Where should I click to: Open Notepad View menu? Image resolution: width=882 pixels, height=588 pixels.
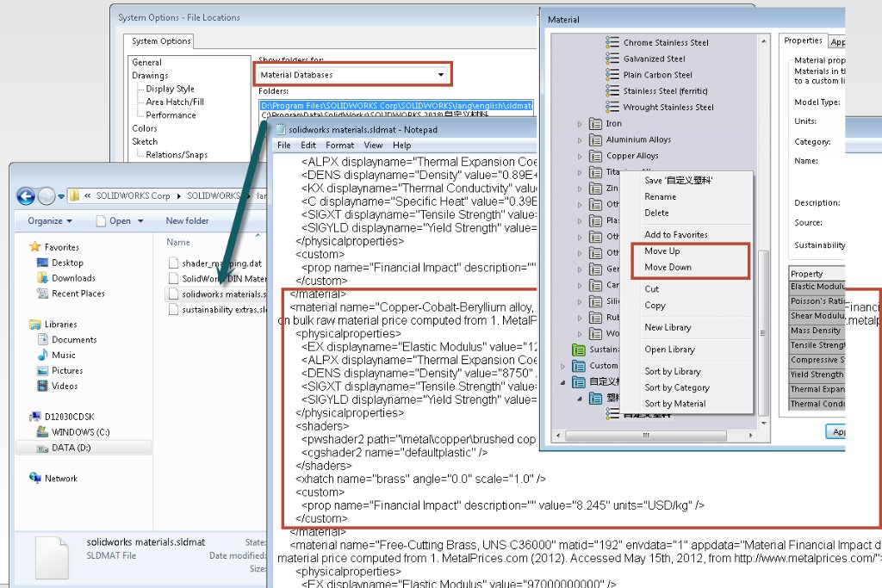point(373,145)
